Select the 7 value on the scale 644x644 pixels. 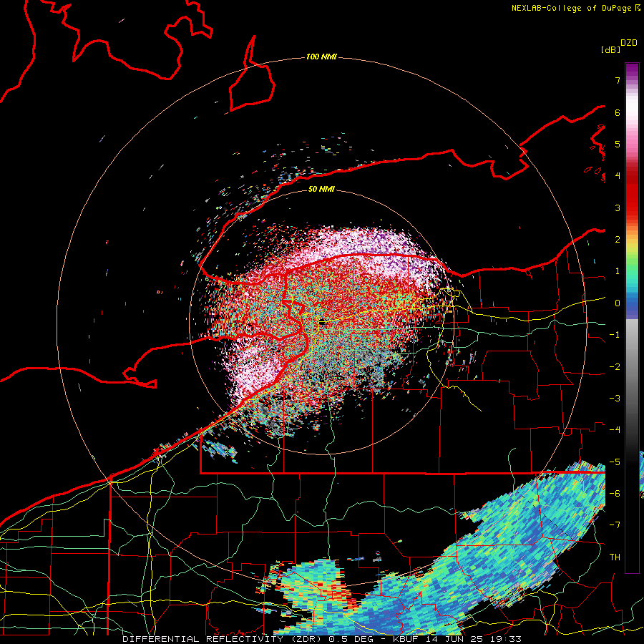618,80
